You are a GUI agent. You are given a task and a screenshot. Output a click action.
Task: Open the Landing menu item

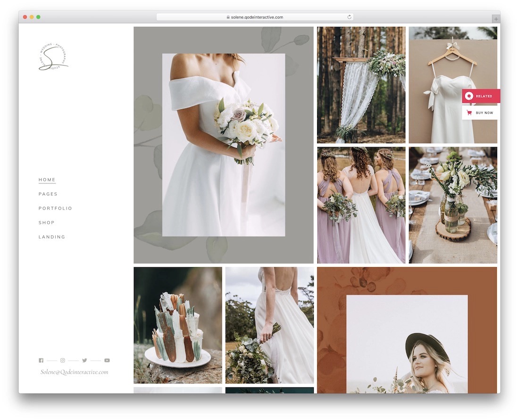[x=52, y=237]
